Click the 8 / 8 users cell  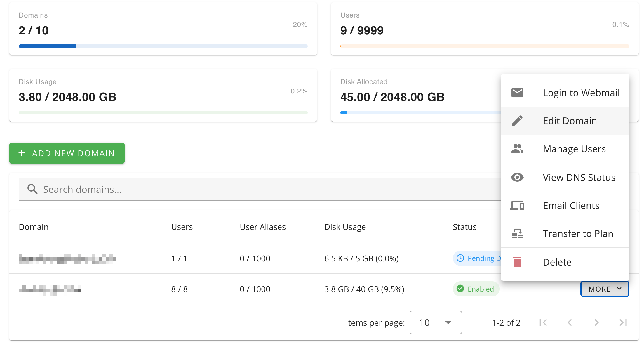point(179,289)
